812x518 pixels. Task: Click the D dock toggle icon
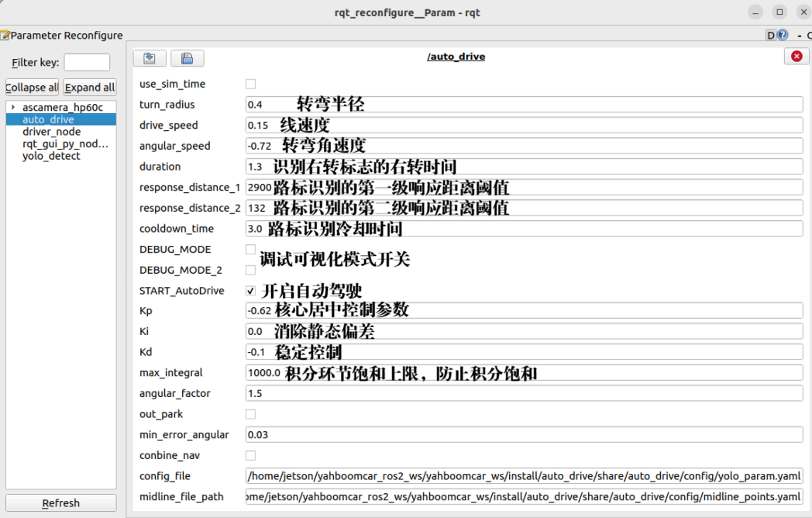771,35
